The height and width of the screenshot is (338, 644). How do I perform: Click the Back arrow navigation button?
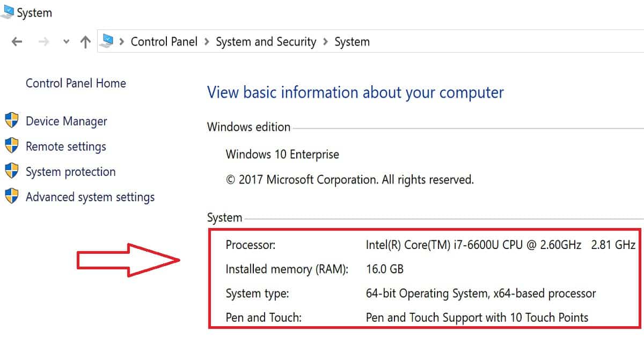coord(17,42)
